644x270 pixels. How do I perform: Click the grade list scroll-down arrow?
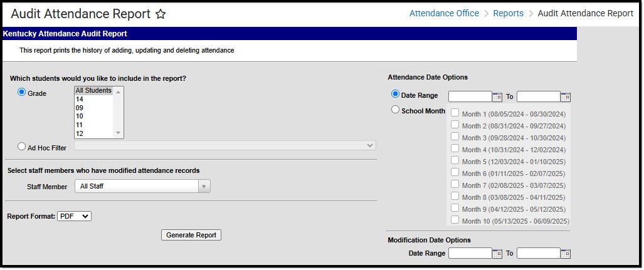point(119,133)
